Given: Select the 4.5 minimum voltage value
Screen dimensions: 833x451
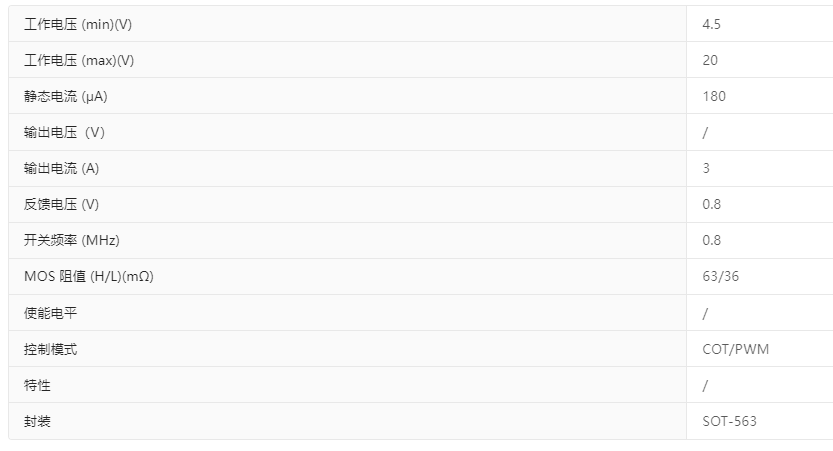Looking at the screenshot, I should [712, 24].
